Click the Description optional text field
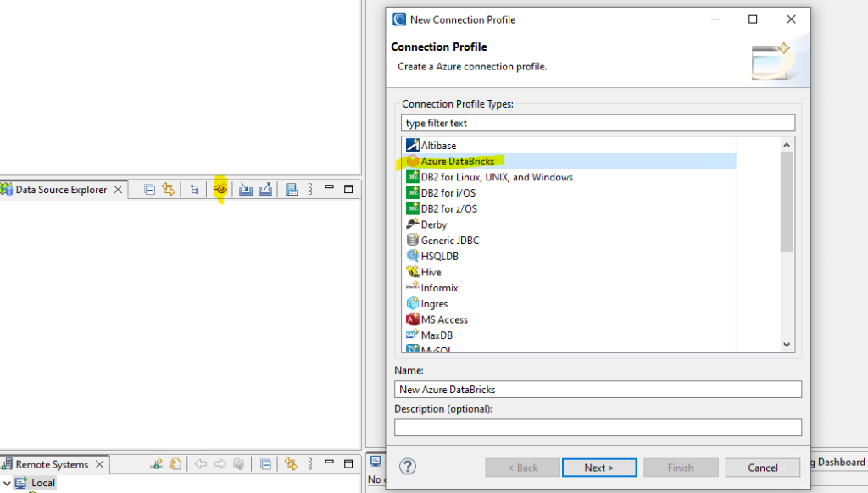 coord(598,428)
